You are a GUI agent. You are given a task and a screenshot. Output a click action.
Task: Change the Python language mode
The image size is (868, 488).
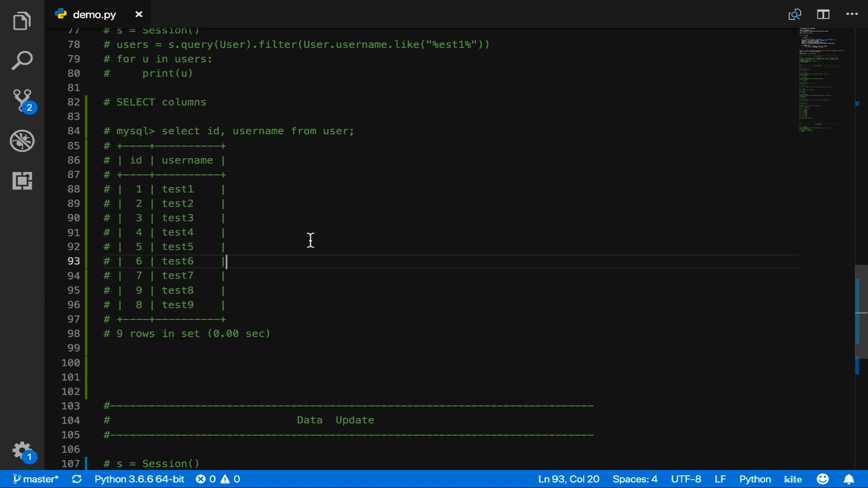(x=755, y=479)
